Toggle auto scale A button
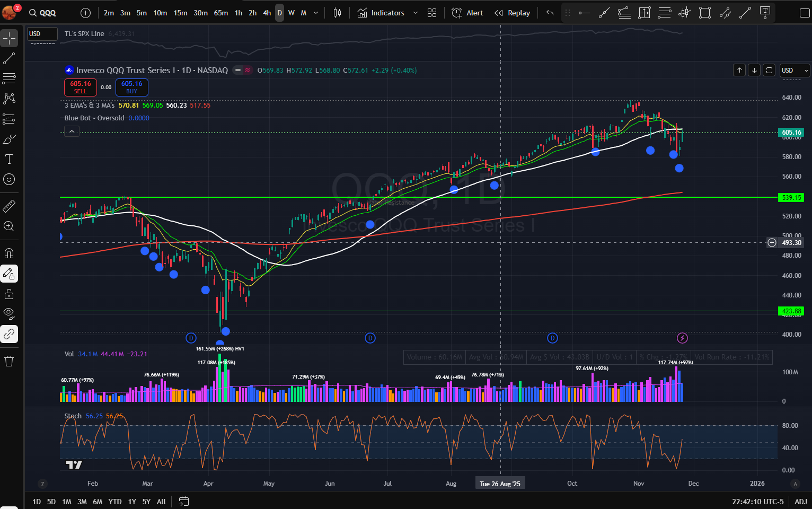Image resolution: width=812 pixels, height=509 pixels. coord(795,484)
